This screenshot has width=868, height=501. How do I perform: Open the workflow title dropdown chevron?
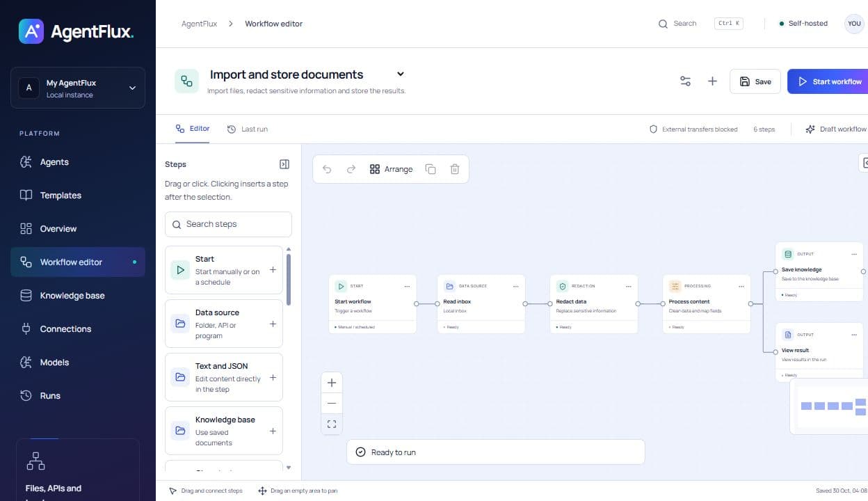[401, 74]
